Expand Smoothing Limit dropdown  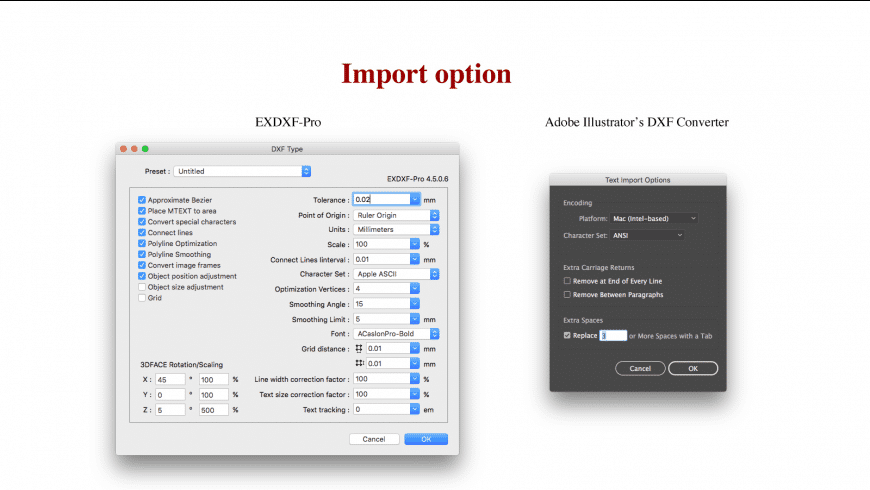[x=414, y=319]
